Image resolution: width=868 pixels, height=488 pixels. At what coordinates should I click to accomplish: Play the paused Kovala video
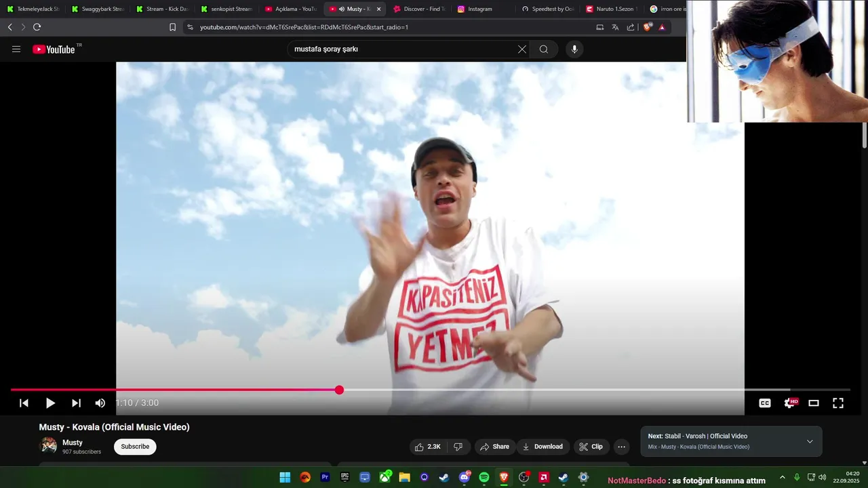coord(50,403)
